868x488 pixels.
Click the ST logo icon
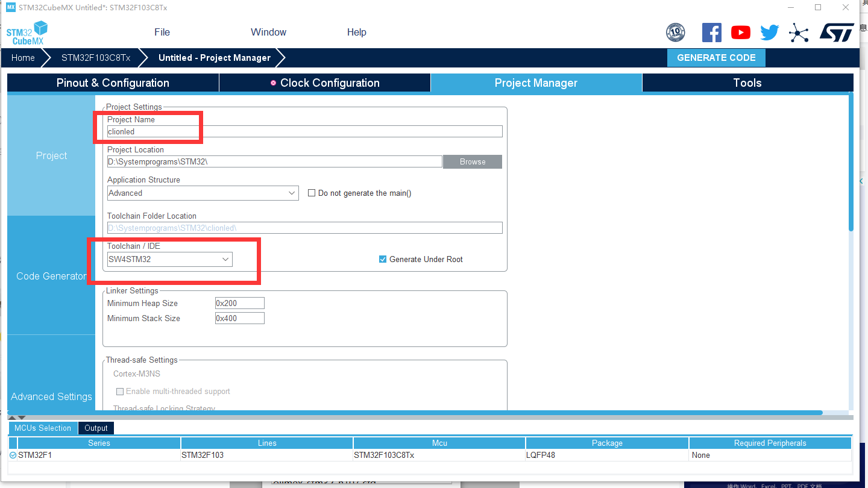point(836,33)
